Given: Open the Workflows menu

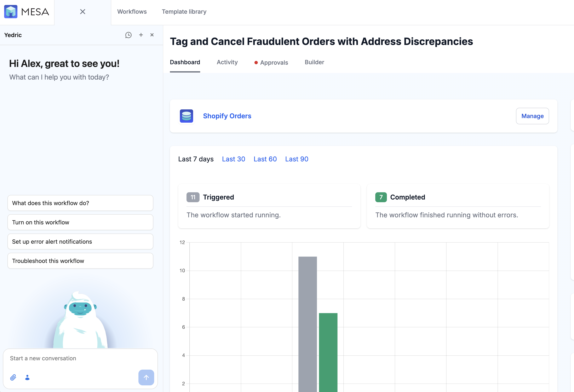Looking at the screenshot, I should 132,12.
